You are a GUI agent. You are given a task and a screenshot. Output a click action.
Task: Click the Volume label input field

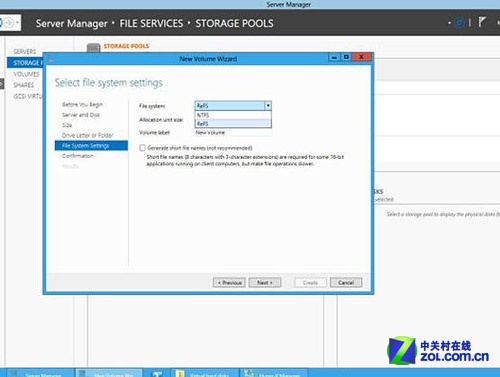233,133
